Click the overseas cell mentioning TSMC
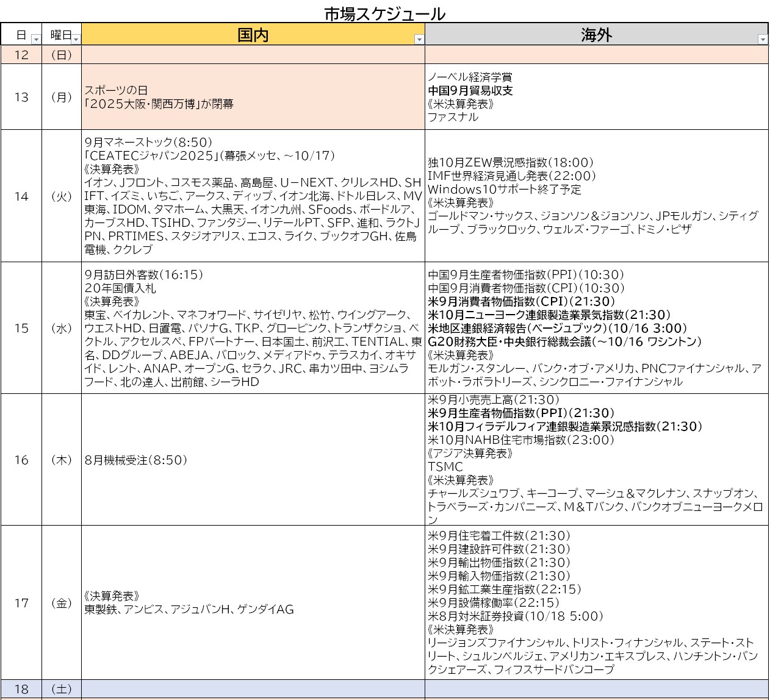The height and width of the screenshot is (700, 770). click(595, 460)
